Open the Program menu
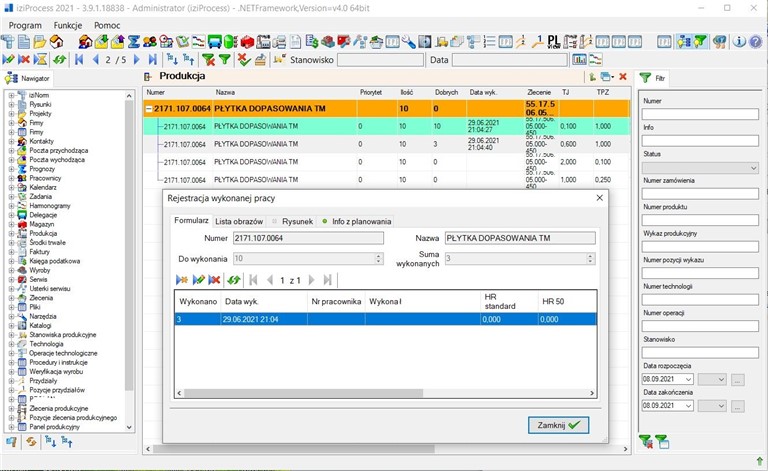Viewport: 768px width, 471px height. coord(25,25)
